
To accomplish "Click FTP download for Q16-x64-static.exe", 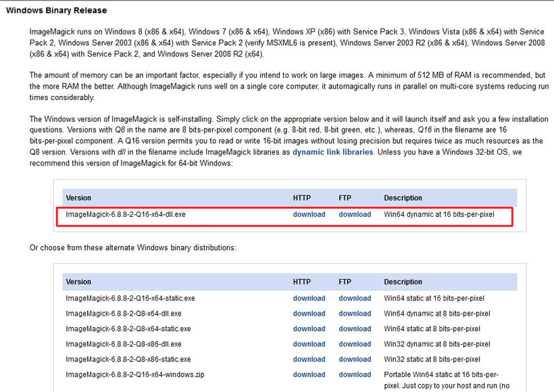I will pos(355,298).
